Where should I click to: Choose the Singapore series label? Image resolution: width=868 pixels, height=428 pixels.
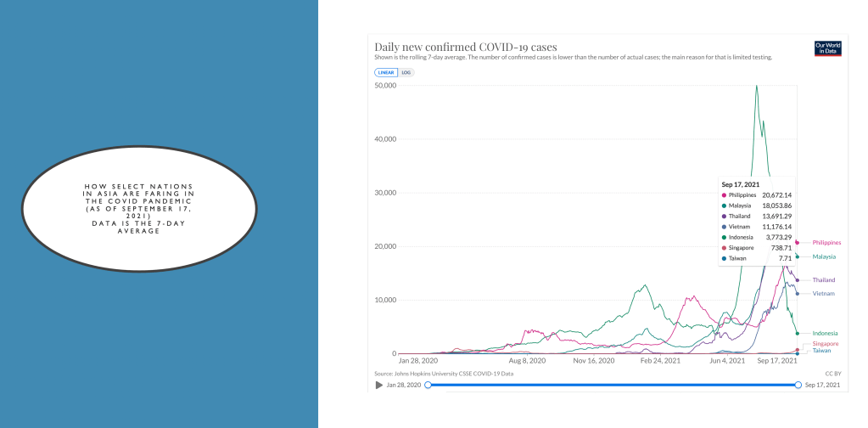[826, 343]
